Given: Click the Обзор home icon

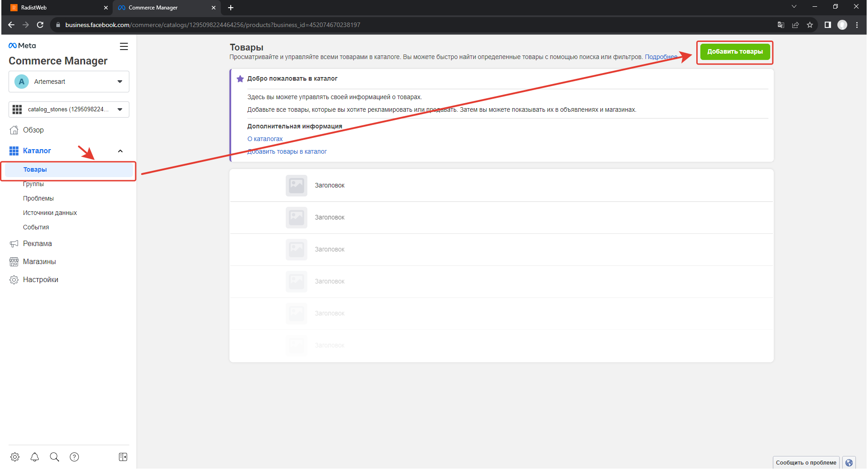Looking at the screenshot, I should 14,130.
